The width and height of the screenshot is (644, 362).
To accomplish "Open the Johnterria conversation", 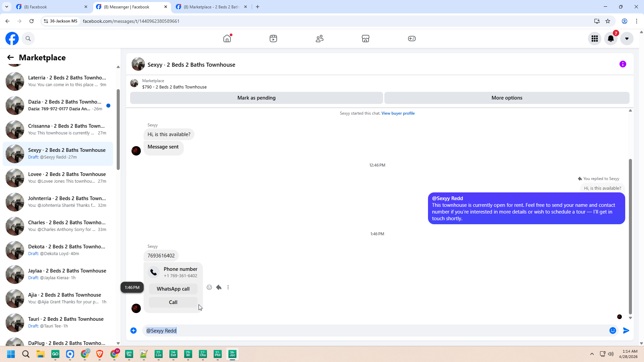I will (x=58, y=202).
